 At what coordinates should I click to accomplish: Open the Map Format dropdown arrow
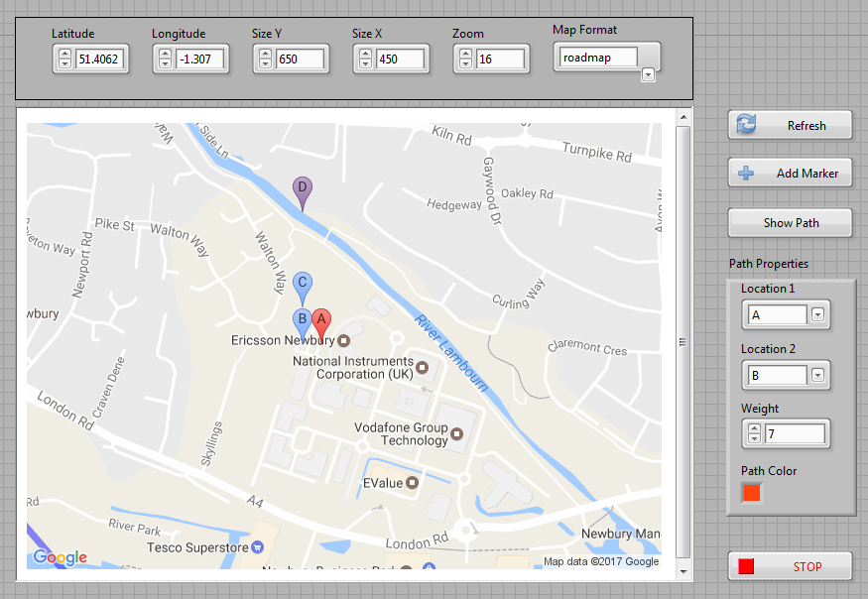(648, 74)
